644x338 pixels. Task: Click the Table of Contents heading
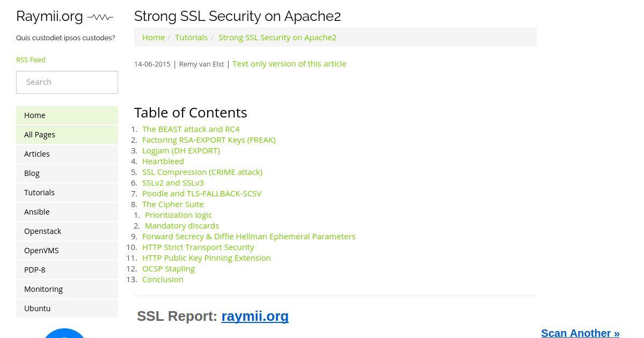[x=191, y=112]
